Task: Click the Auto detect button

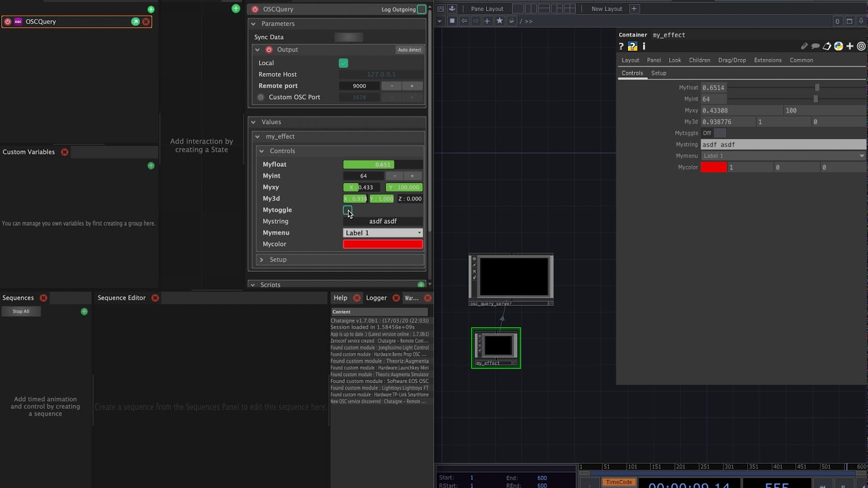Action: tap(409, 49)
